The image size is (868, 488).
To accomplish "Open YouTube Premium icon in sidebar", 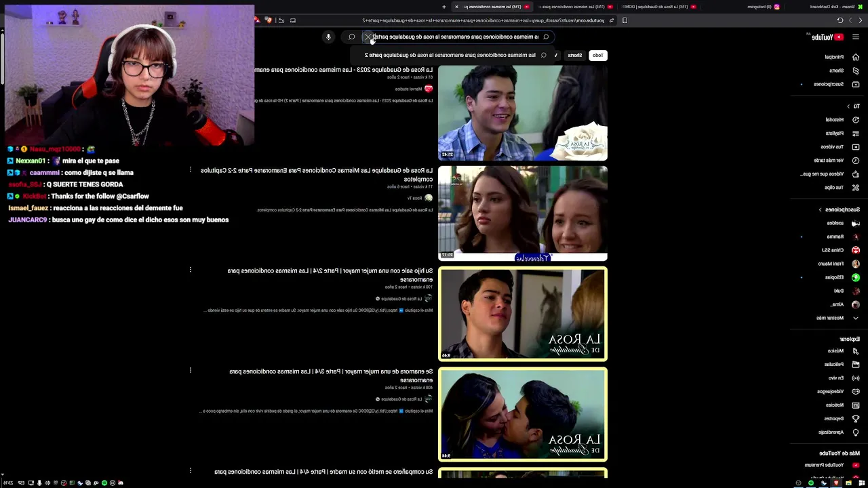I will click(x=856, y=465).
